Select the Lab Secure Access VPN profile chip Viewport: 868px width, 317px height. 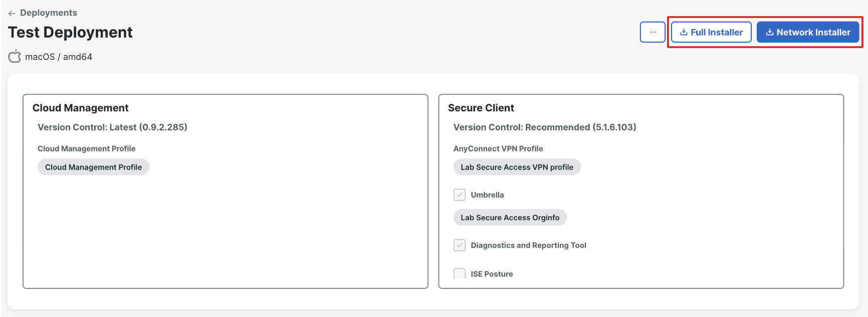coord(517,167)
